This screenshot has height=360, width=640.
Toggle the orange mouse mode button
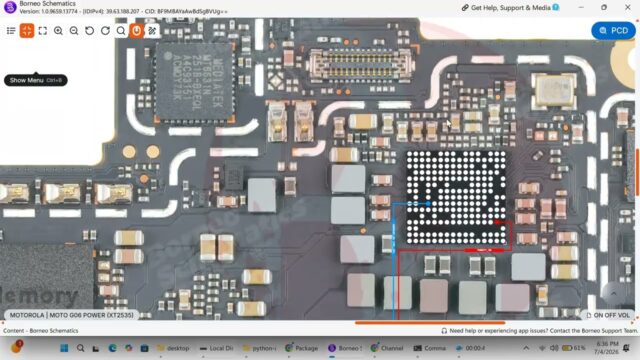point(136,31)
